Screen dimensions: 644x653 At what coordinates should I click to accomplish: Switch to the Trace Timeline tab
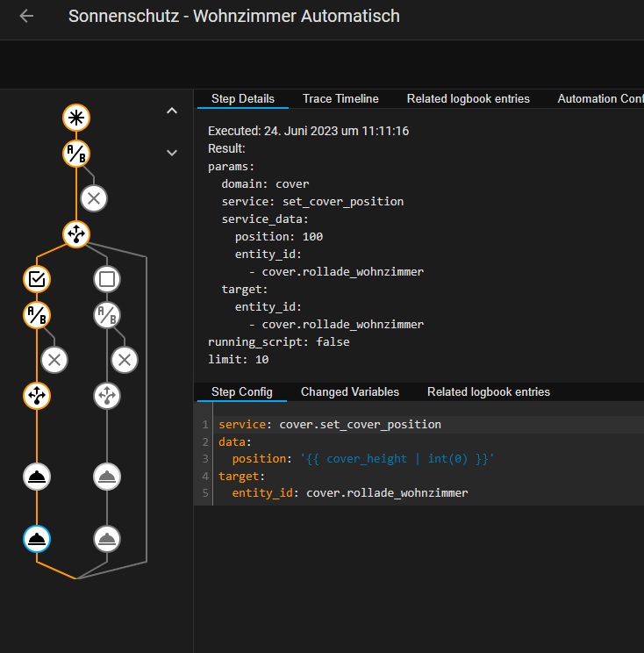(x=340, y=98)
